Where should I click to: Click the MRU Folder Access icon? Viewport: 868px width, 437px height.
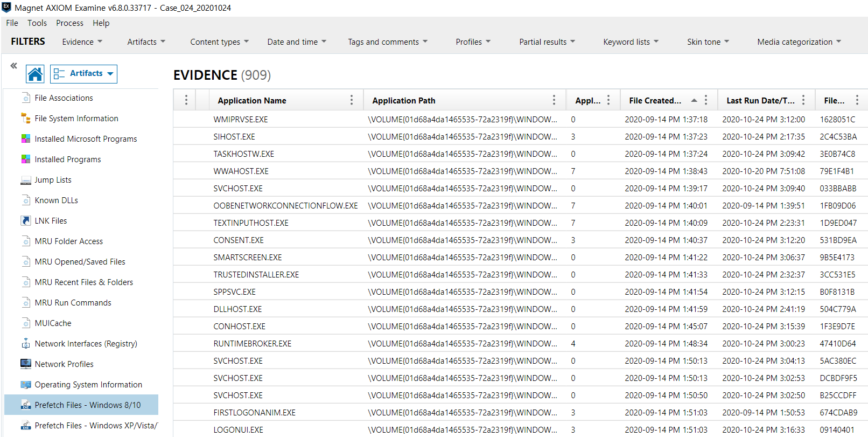pyautogui.click(x=26, y=241)
